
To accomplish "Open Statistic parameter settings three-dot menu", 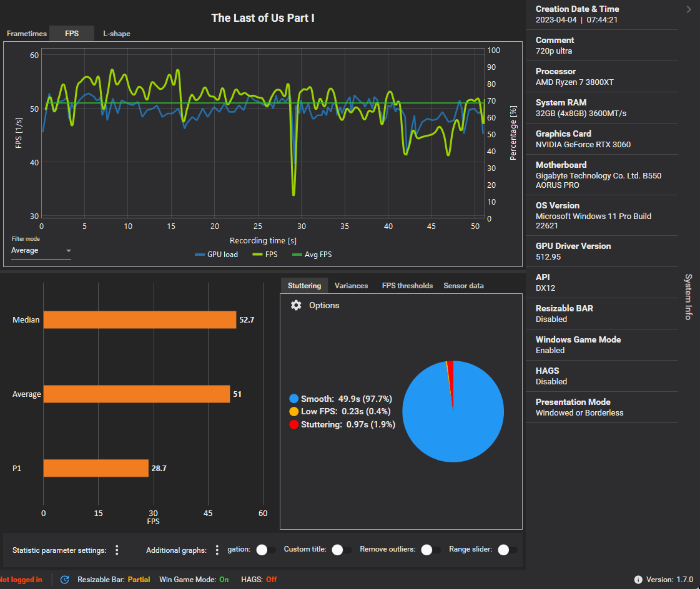I will [x=117, y=550].
